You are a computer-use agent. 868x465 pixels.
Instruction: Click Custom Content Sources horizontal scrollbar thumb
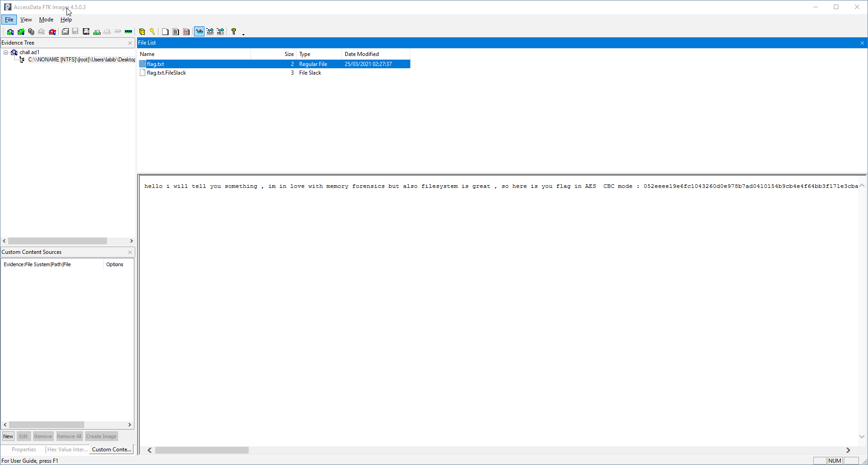[46, 425]
